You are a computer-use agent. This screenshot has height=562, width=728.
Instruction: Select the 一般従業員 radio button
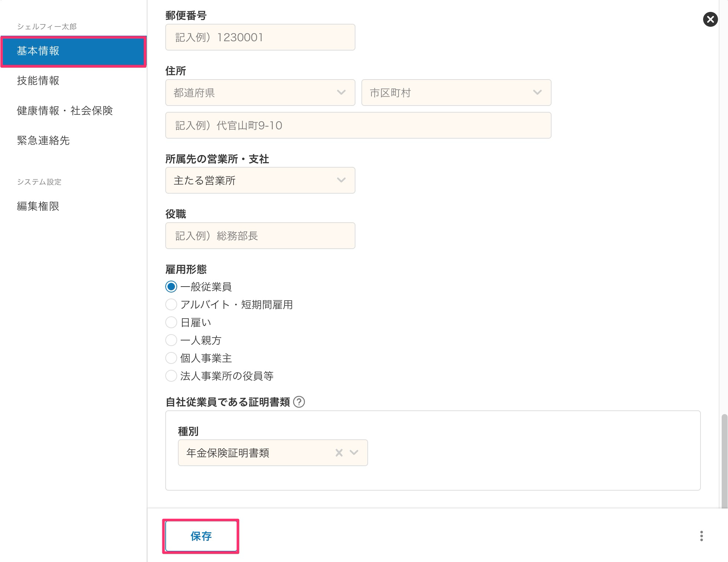pyautogui.click(x=171, y=287)
